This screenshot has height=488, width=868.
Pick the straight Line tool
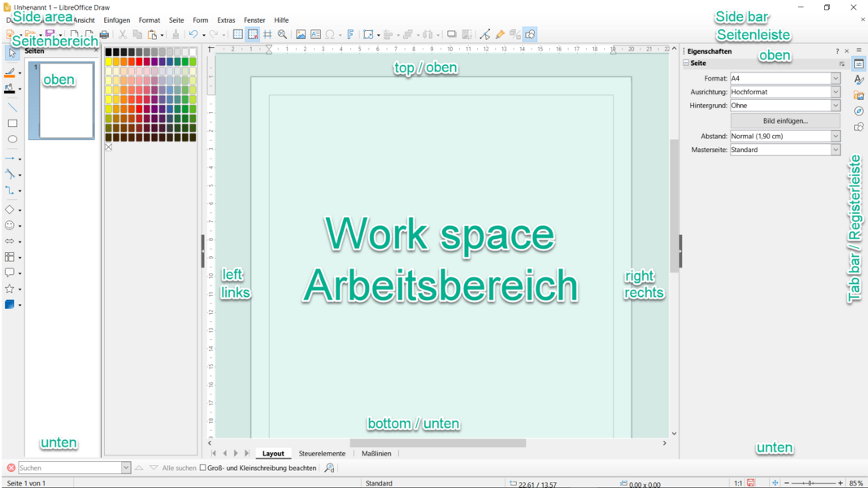(12, 107)
